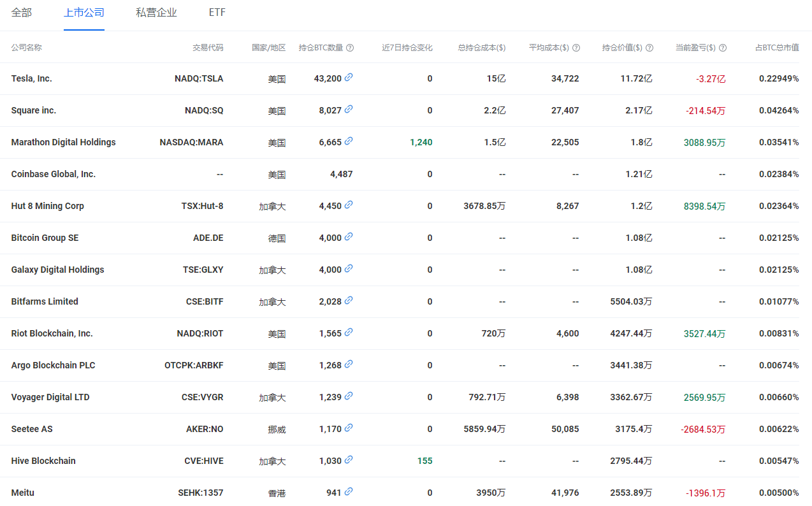The height and width of the screenshot is (506, 812).
Task: Open the link icon in Galaxy Digital Holdings row
Action: coord(349,268)
